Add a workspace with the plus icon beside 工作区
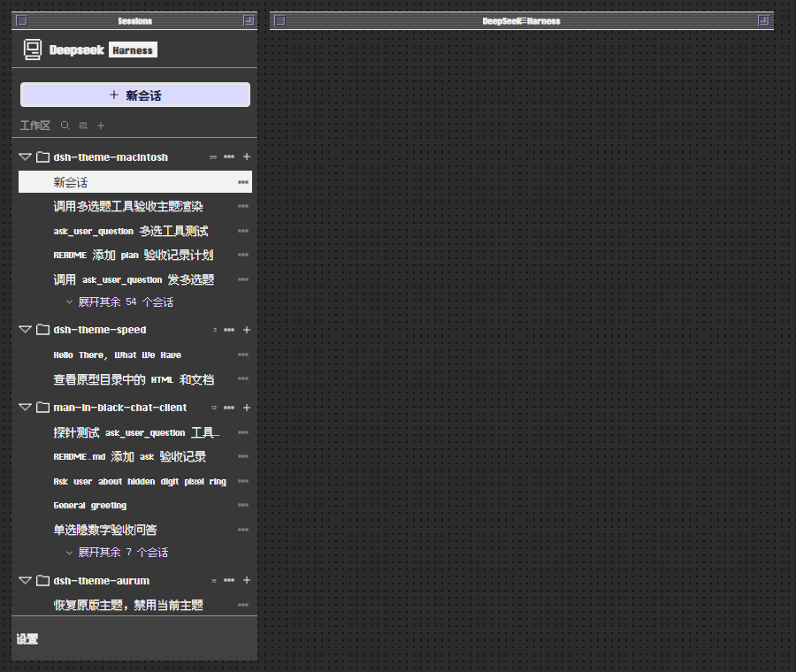Viewport: 796px width, 672px height. [101, 126]
